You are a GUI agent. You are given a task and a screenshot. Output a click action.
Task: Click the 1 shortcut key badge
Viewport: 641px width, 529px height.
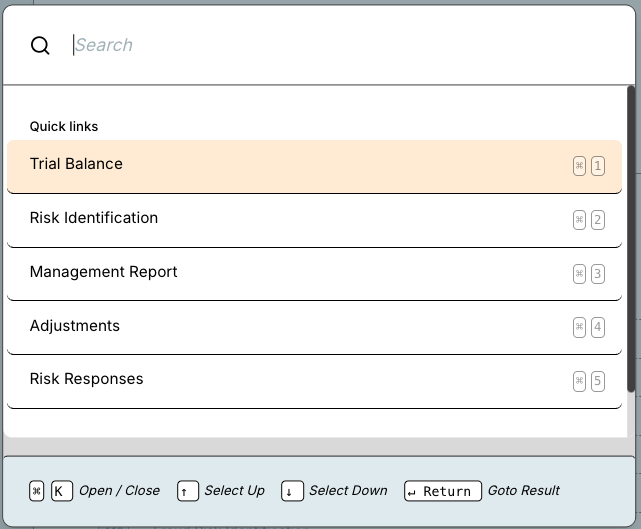click(598, 166)
